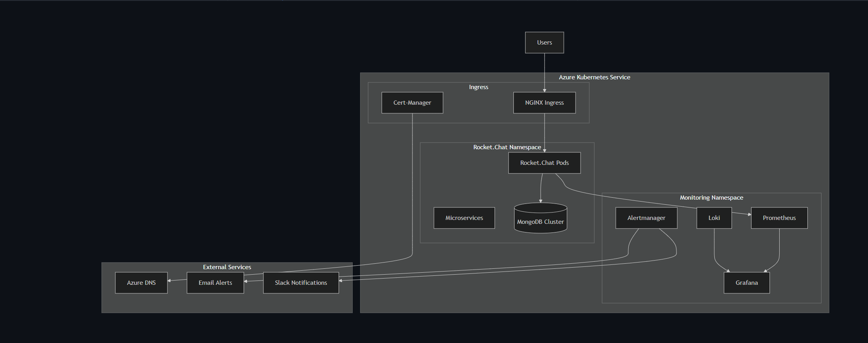This screenshot has width=868, height=343.
Task: Click the Azure Kubernetes Service label
Action: tap(594, 77)
